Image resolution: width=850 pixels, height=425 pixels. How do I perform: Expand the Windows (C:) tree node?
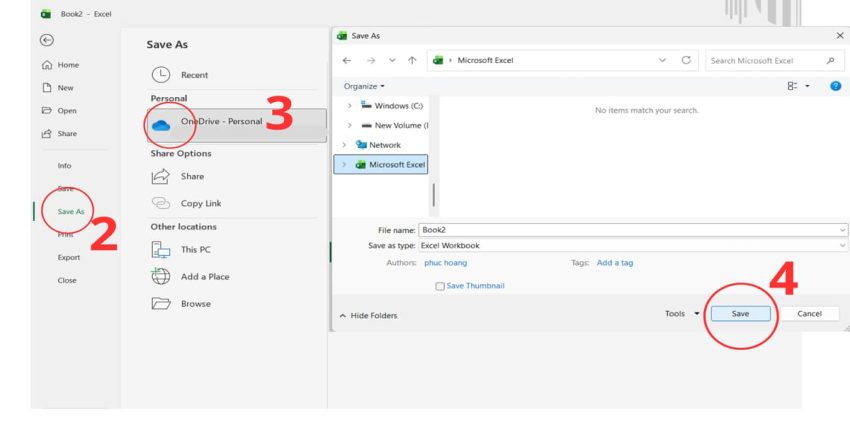click(350, 106)
